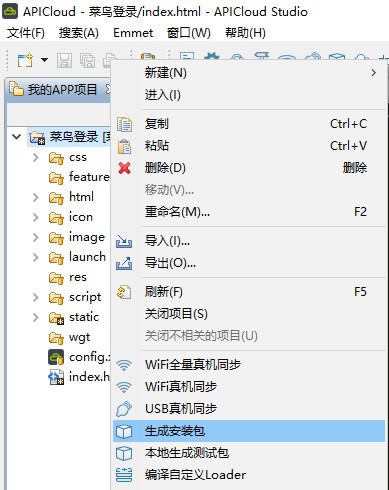The width and height of the screenshot is (389, 490).
Task: Click the USB真机同步 plug icon
Action: 124,409
